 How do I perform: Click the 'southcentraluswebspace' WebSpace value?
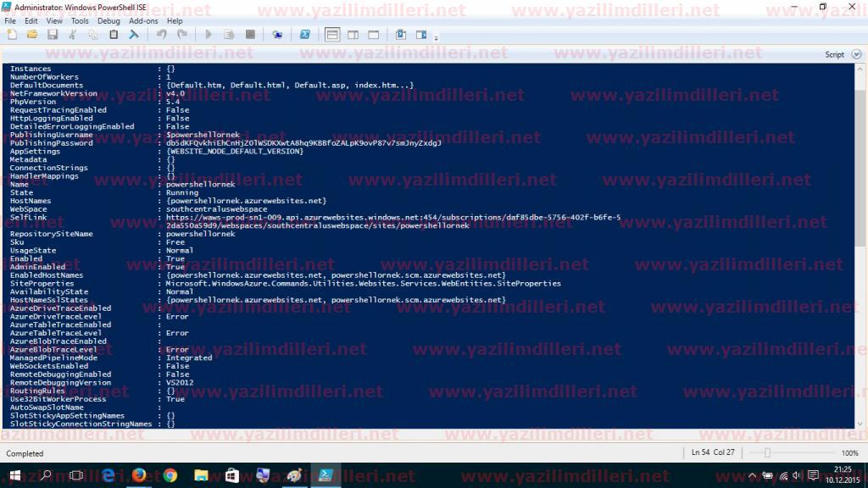tap(216, 209)
